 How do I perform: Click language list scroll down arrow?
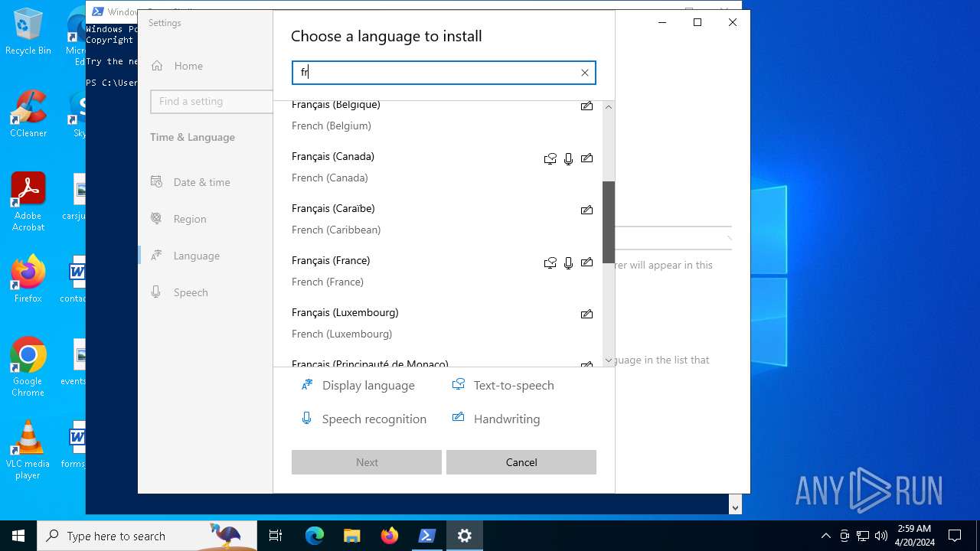coord(609,360)
